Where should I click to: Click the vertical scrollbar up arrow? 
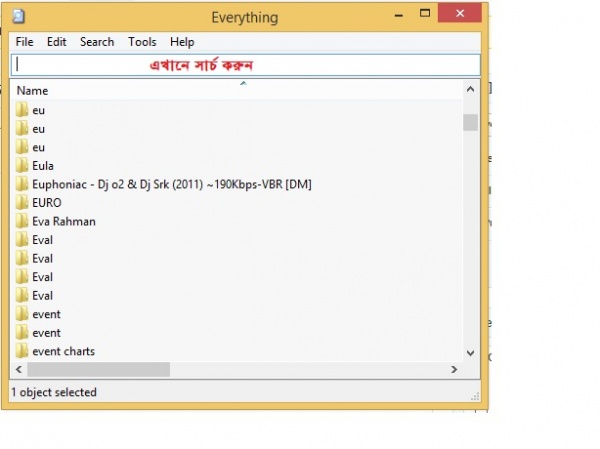[470, 90]
